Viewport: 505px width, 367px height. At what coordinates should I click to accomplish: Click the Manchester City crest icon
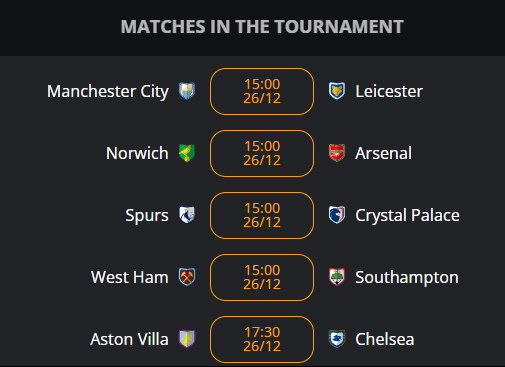tap(187, 91)
